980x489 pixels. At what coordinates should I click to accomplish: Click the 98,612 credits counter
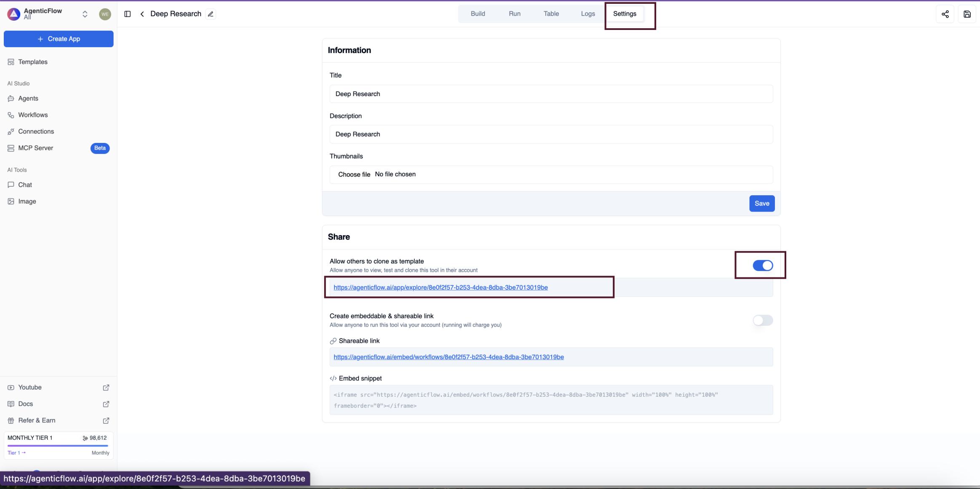[x=95, y=438]
